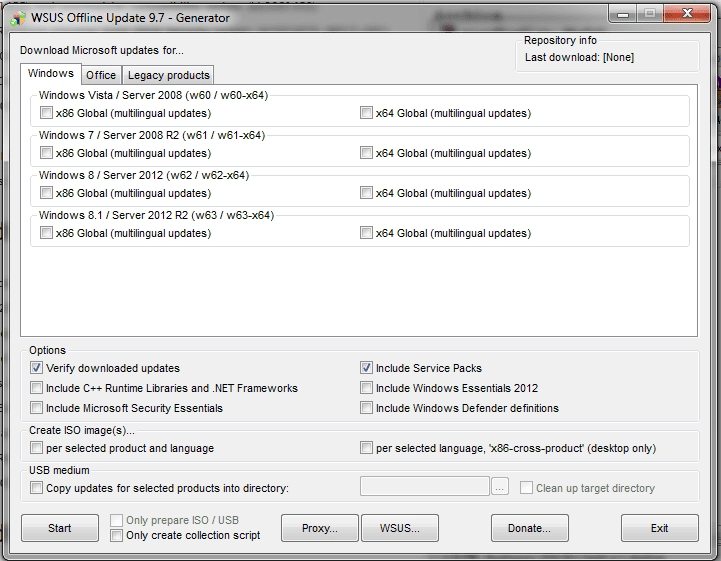Click the Donate... button
The image size is (721, 561).
[529, 528]
